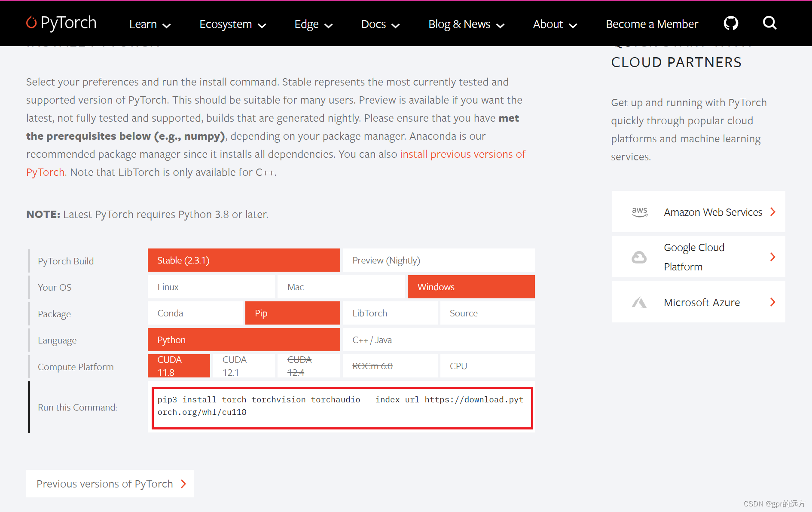Select the Preview (Nightly) build option

(x=439, y=260)
